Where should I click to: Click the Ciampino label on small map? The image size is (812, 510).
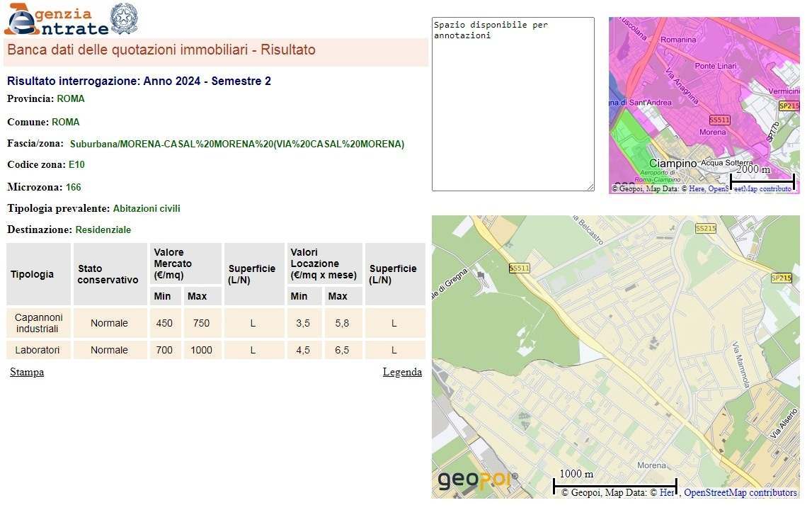coord(673,164)
